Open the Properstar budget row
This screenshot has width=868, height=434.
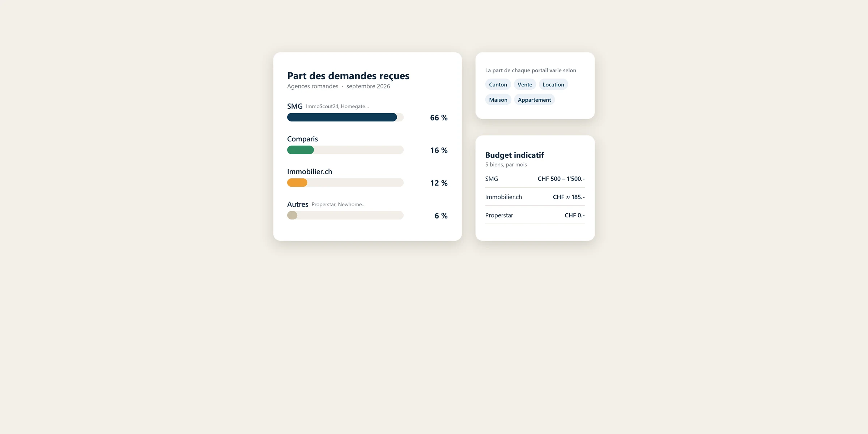535,215
